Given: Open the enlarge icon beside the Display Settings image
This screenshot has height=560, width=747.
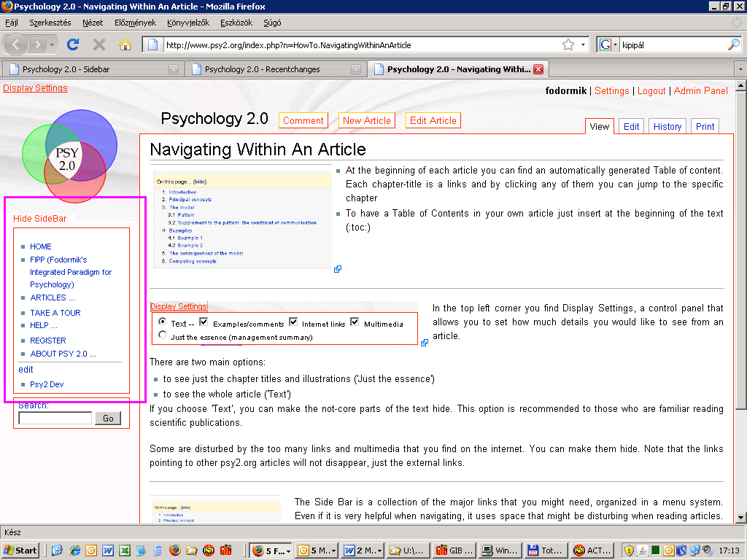Looking at the screenshot, I should tap(425, 343).
